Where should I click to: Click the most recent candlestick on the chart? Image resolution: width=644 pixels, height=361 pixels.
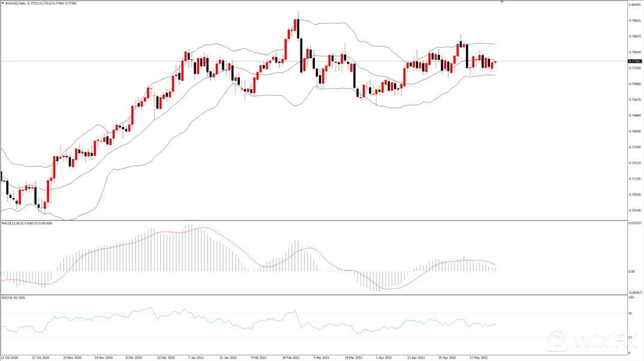495,62
